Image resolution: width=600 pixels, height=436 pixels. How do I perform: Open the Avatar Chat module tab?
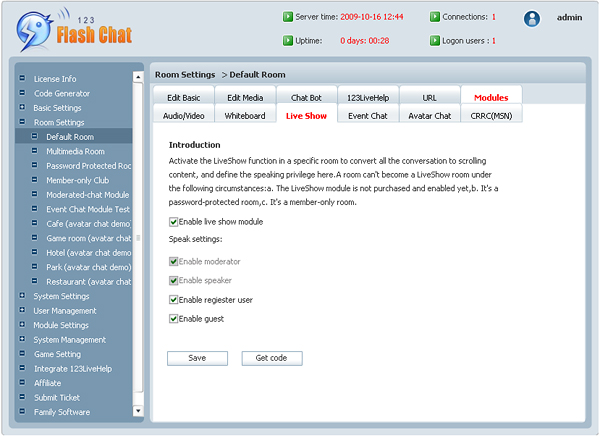[x=430, y=114]
